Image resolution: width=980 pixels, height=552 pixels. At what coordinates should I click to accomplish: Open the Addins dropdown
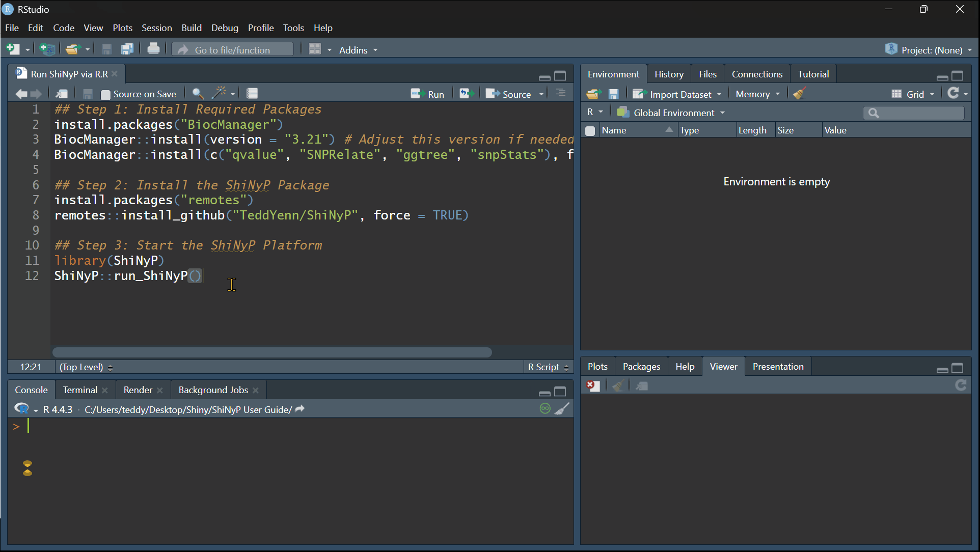coord(359,50)
